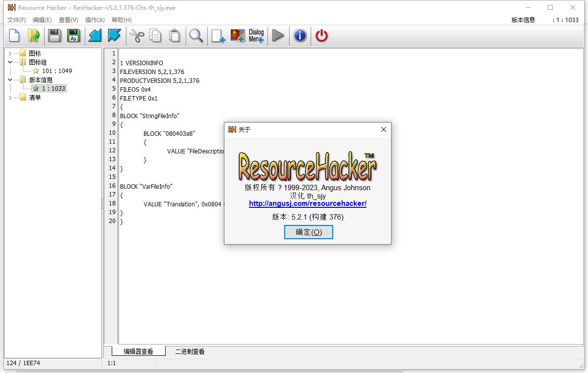Click the FILETYPE 0x1 line
The width and height of the screenshot is (588, 373).
point(139,99)
